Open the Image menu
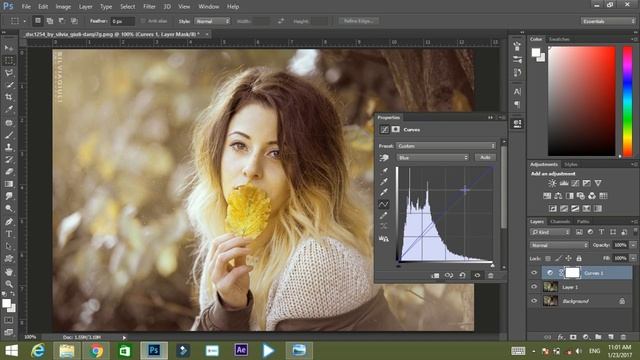Viewport: 640px width, 360px height. [63, 7]
